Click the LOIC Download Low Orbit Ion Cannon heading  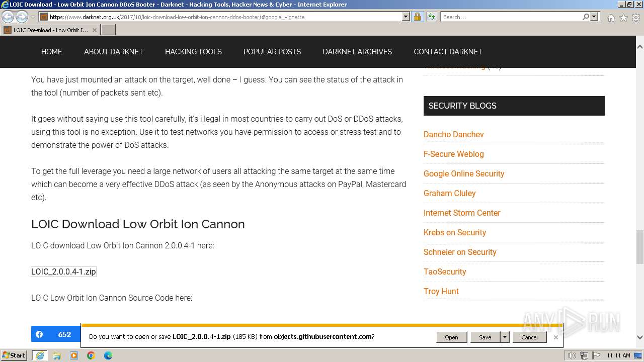pyautogui.click(x=138, y=224)
